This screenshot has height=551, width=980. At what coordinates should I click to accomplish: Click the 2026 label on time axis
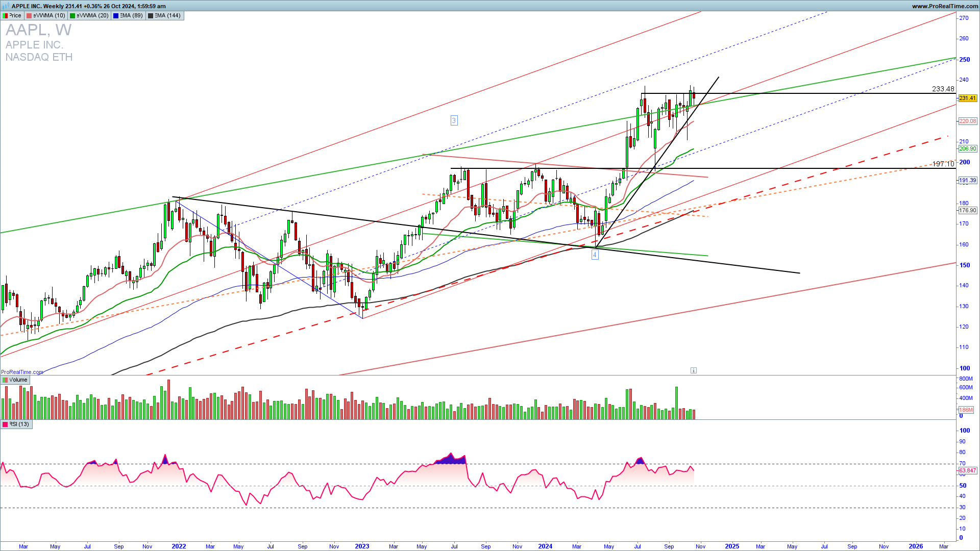coord(916,546)
